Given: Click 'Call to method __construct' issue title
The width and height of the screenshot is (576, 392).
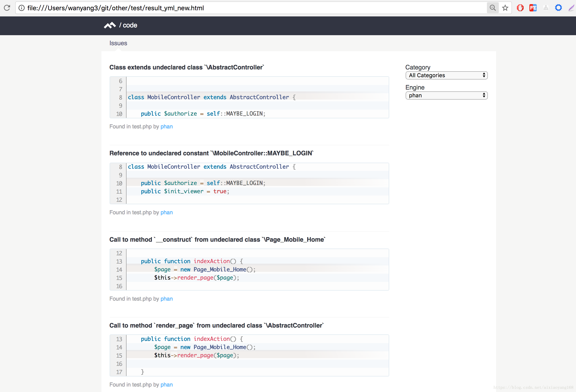Looking at the screenshot, I should [x=217, y=239].
